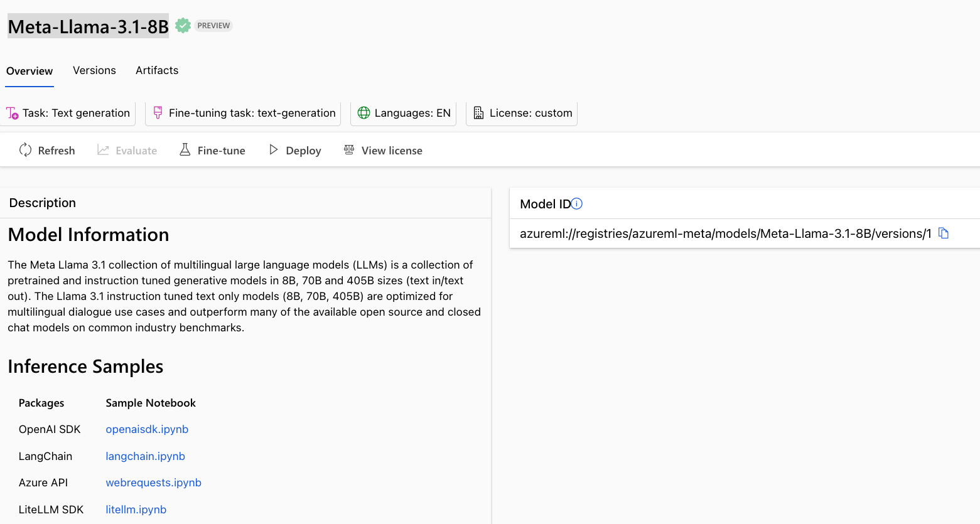Click the Fine-tune flask icon

[185, 150]
